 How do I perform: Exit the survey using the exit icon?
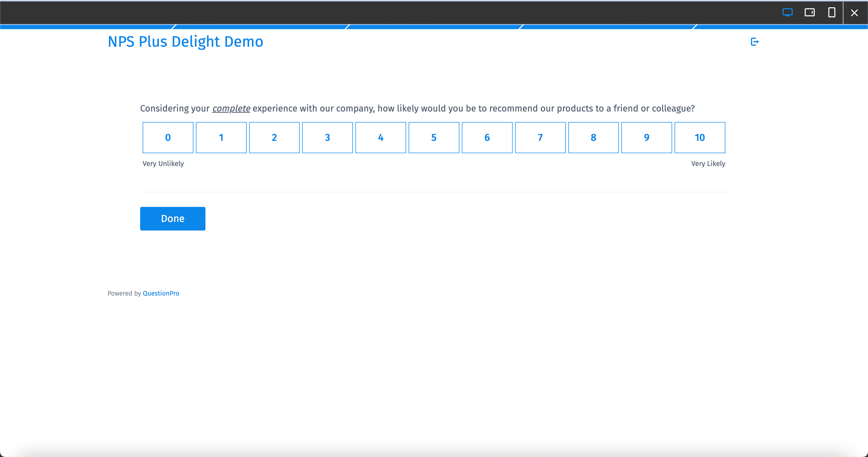[x=755, y=41]
